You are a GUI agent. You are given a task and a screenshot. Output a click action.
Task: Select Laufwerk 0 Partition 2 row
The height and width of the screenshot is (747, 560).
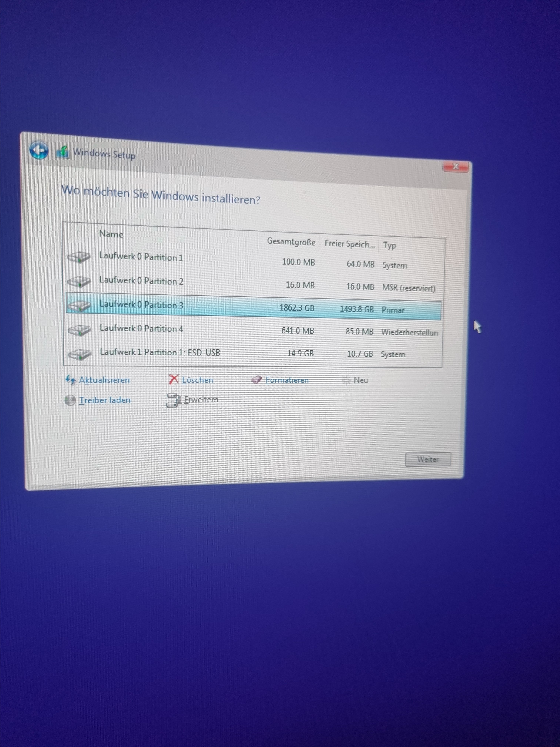141,281
